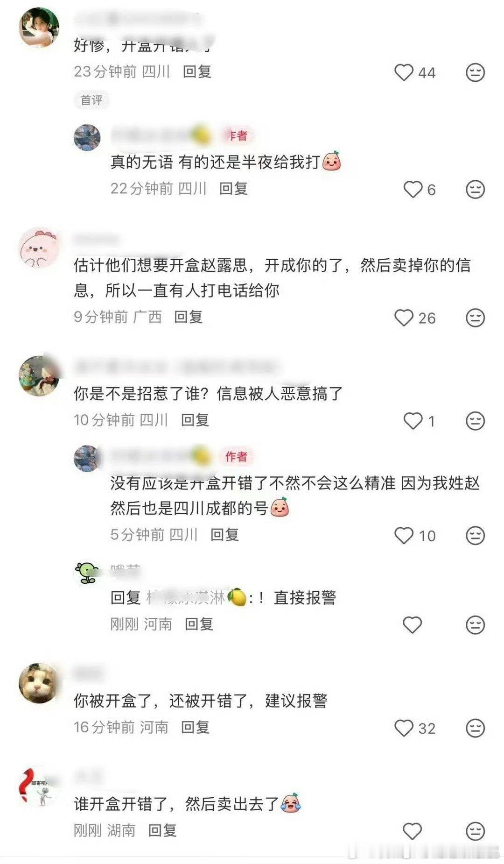Reply to the comment posted 23分钟前

pos(197,71)
